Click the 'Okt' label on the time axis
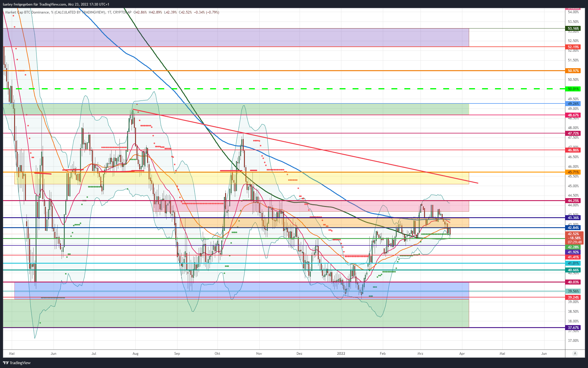588x368 pixels. 217,354
